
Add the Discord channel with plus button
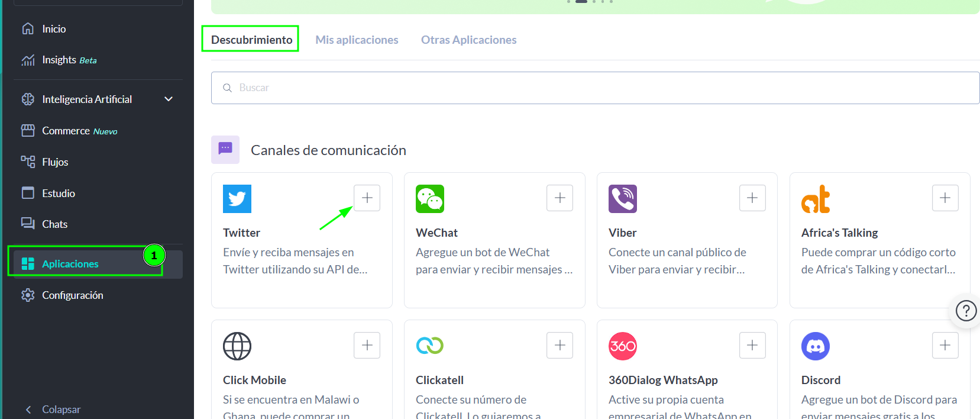tap(945, 345)
